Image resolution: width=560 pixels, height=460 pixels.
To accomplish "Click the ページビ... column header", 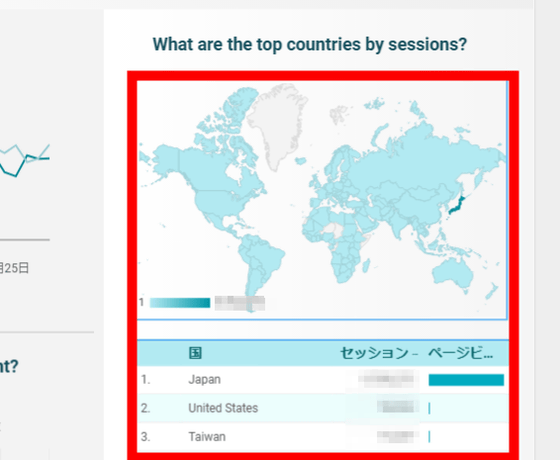I will tap(461, 353).
